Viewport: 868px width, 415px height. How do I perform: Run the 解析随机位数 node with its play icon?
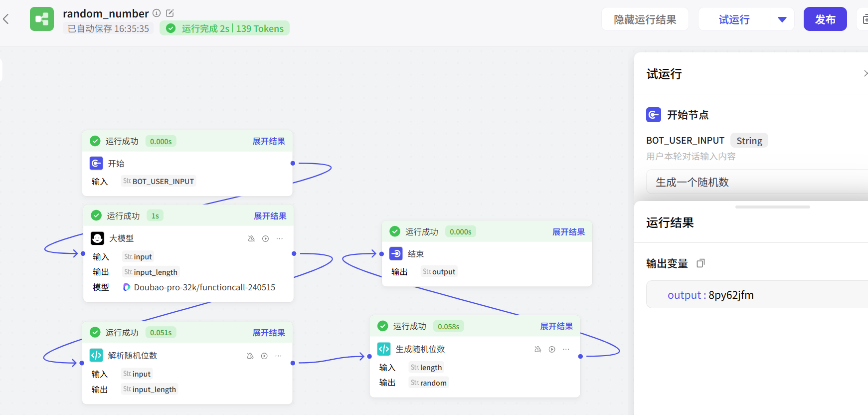tap(264, 356)
